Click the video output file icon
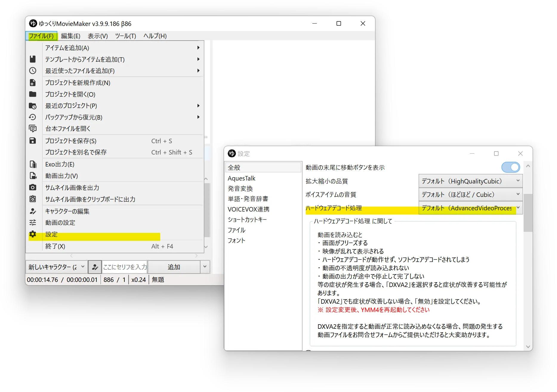The height and width of the screenshot is (392, 557). coord(33,176)
